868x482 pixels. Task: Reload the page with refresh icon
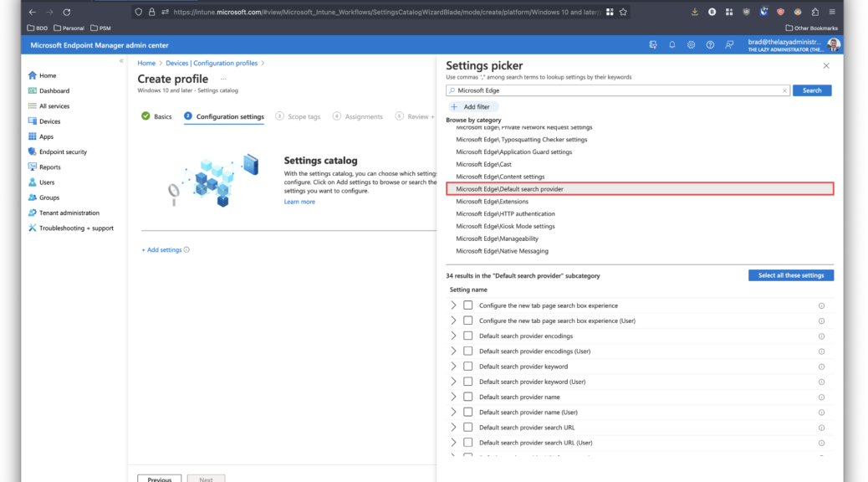(66, 12)
